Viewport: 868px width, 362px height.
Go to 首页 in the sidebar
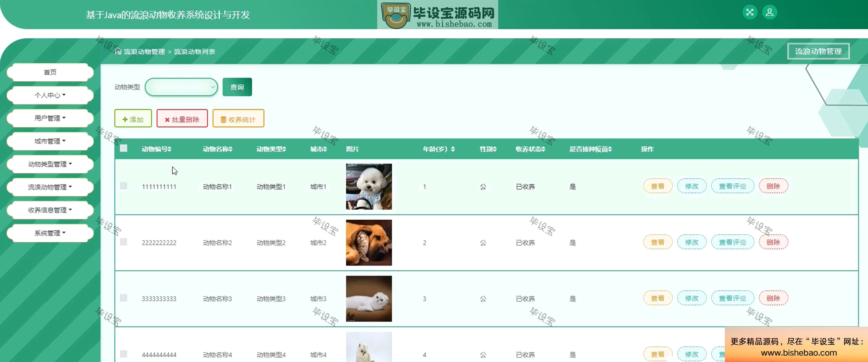click(x=50, y=72)
